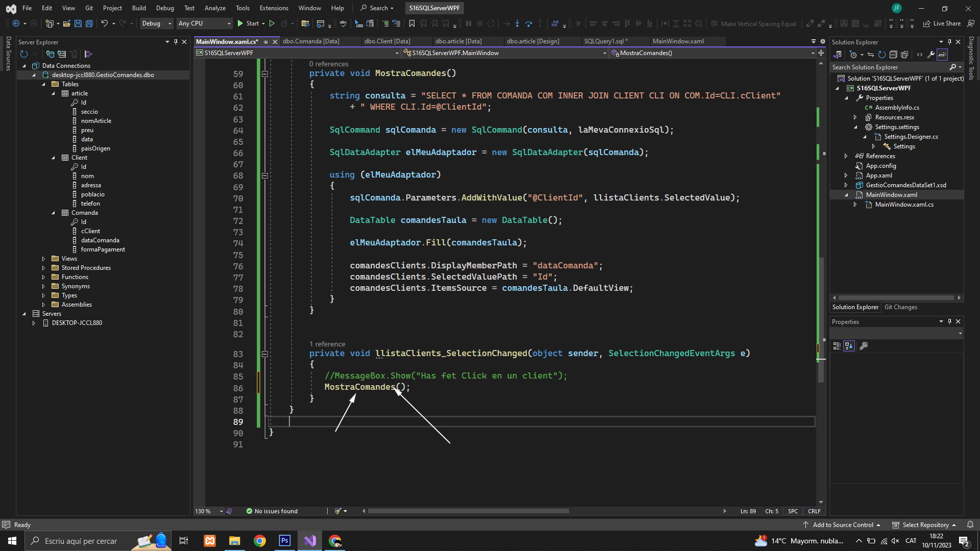This screenshot has width=980, height=551.
Task: Switch to Git Changes panel tab
Action: [x=900, y=307]
